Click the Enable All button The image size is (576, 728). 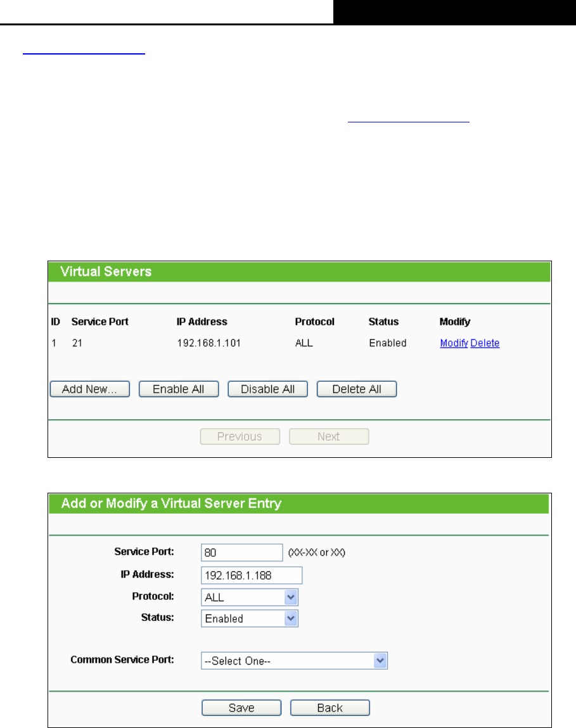(x=179, y=389)
